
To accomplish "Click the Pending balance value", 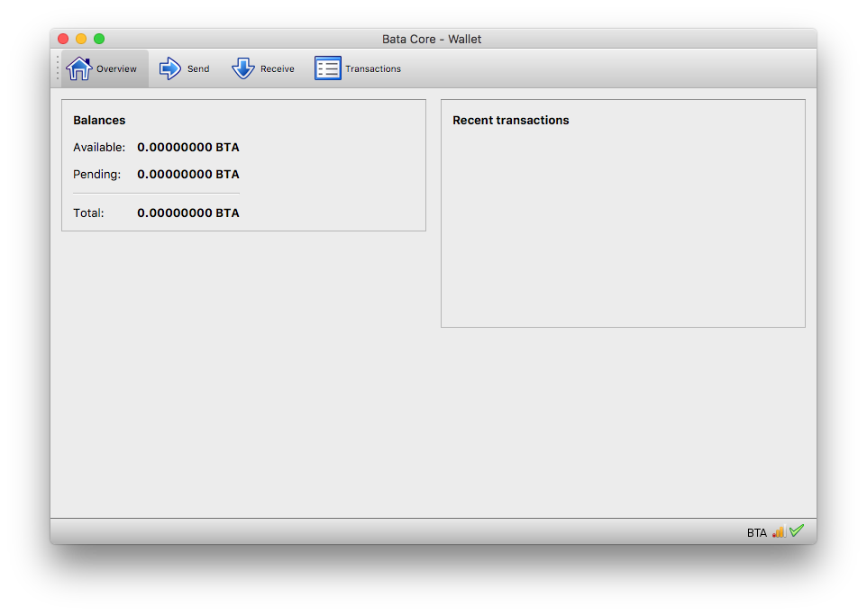I will point(188,175).
